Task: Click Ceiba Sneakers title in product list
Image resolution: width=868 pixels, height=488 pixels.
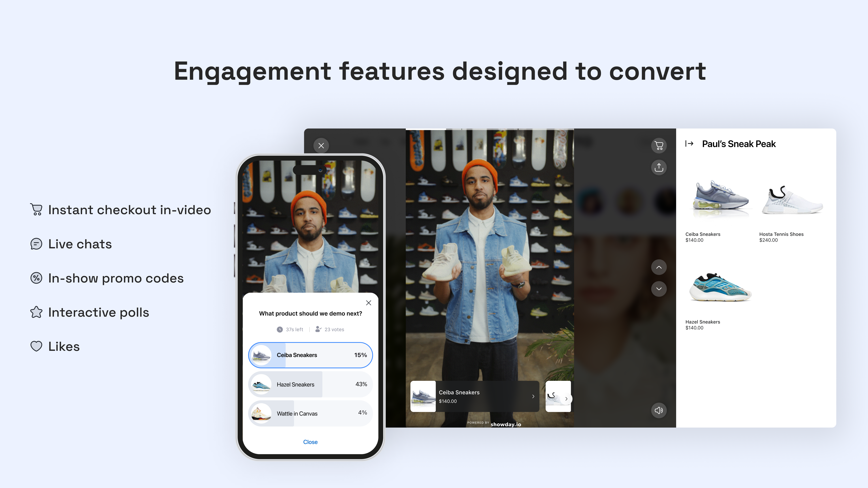Action: 703,234
